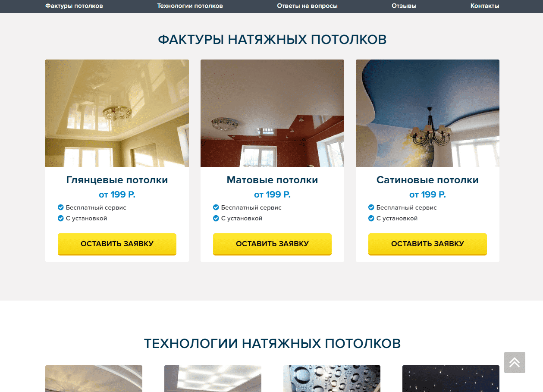
Task: Open the matte ceiling photo with red wall
Action: (x=272, y=113)
